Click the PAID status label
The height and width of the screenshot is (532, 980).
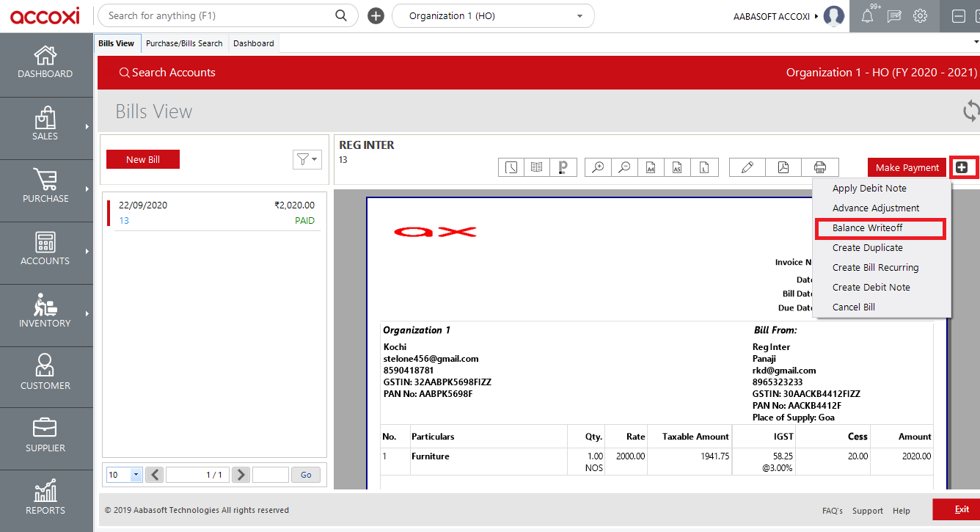point(305,220)
